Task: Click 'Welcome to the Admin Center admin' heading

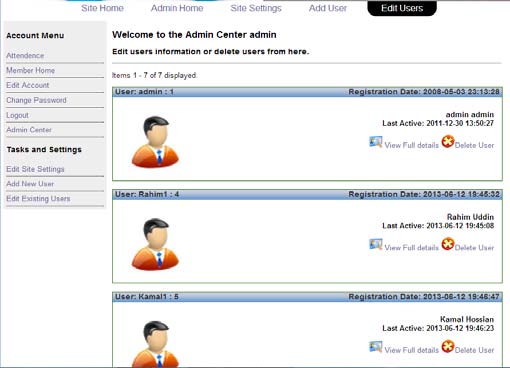Action: pyautogui.click(x=194, y=35)
